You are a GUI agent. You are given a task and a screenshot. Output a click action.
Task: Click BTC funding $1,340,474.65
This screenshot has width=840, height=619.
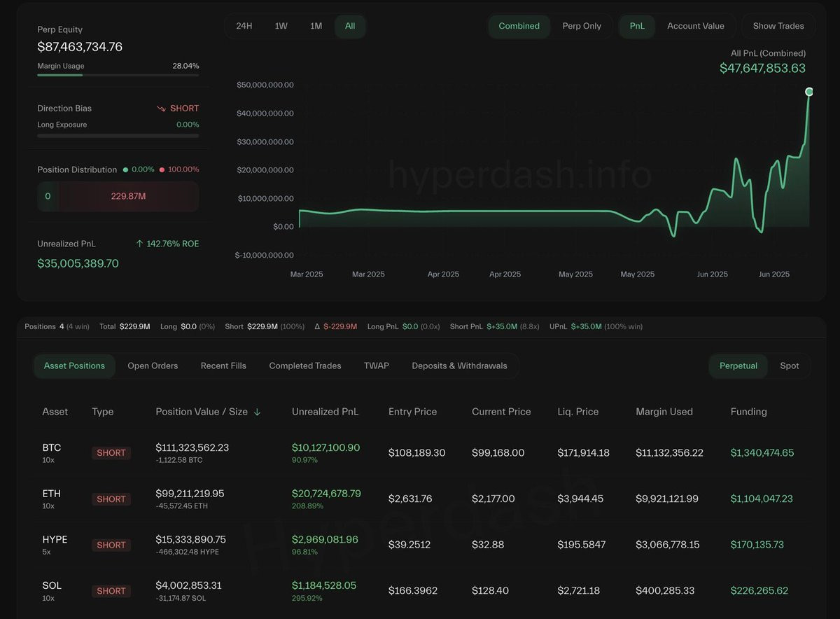coord(762,453)
